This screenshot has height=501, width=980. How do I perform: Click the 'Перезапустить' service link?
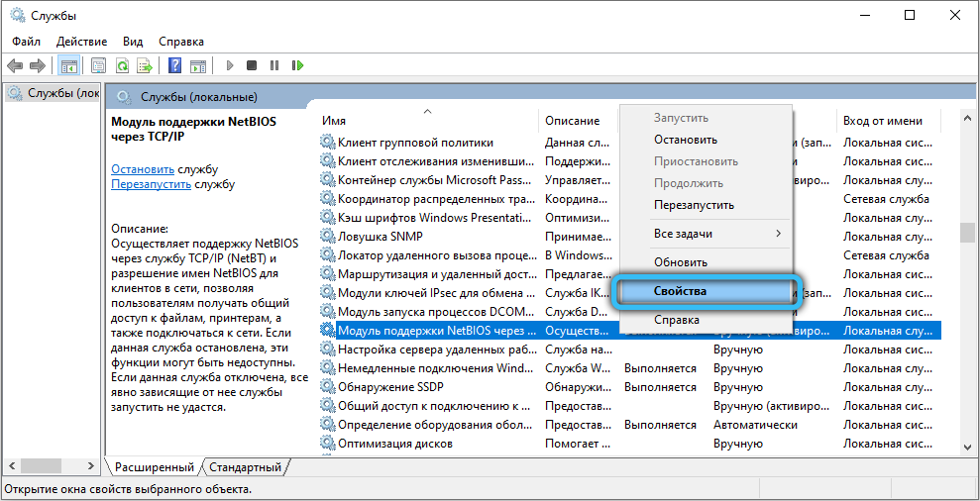(151, 184)
